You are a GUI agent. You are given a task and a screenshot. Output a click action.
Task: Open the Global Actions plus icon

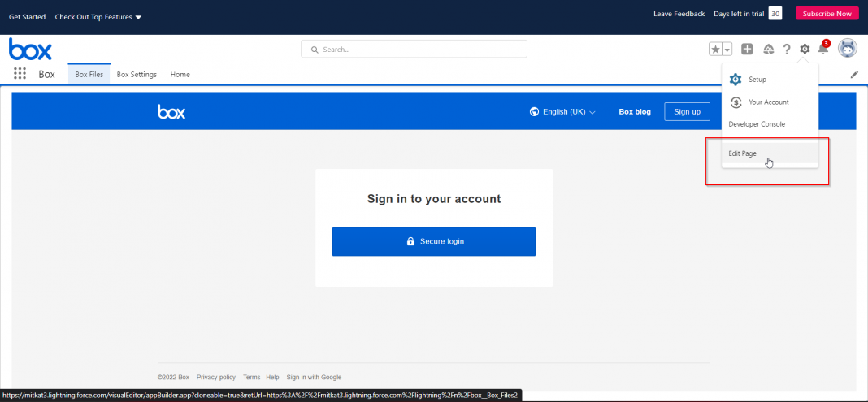[x=747, y=50]
